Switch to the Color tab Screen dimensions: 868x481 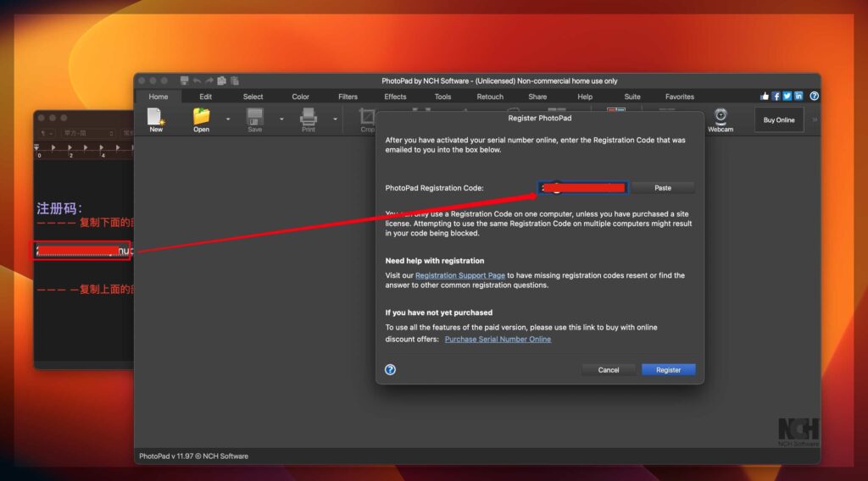pyautogui.click(x=301, y=97)
